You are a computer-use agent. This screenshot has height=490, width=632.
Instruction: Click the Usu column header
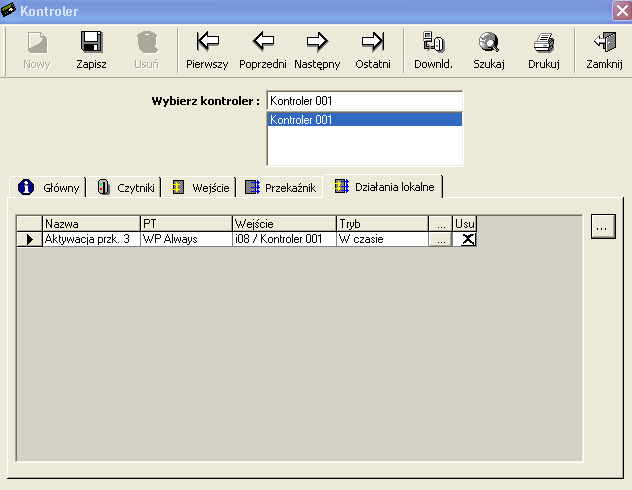465,224
